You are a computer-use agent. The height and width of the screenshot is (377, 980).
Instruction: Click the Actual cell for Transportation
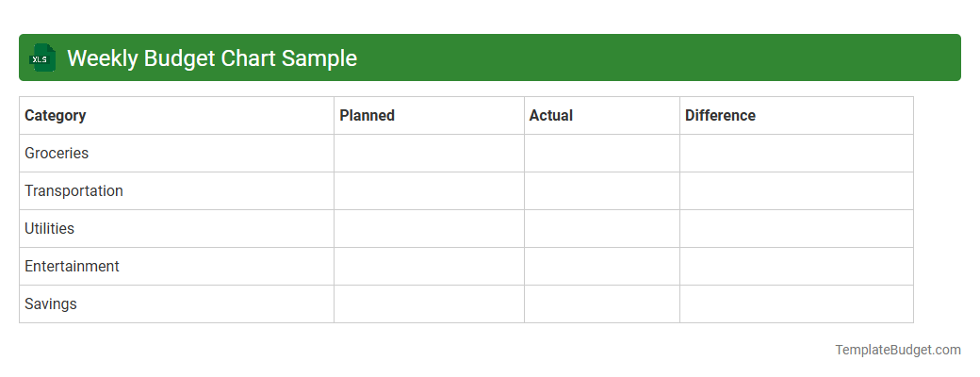click(x=602, y=191)
